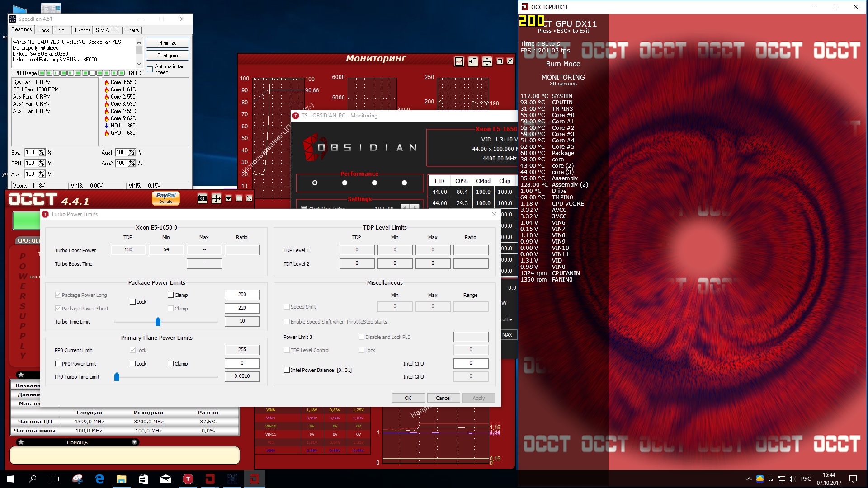Check the PP0 Power Limit checkbox
Image resolution: width=868 pixels, height=488 pixels.
[x=58, y=364]
